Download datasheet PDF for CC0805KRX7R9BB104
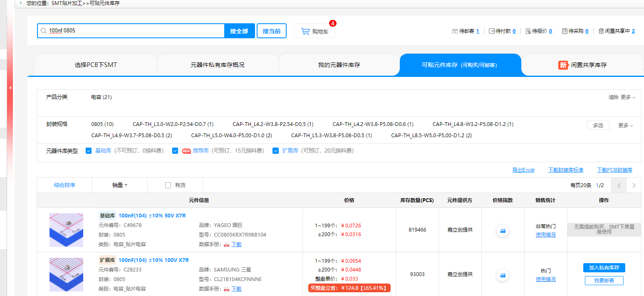Screen dimensions: 644x296 coord(227,244)
